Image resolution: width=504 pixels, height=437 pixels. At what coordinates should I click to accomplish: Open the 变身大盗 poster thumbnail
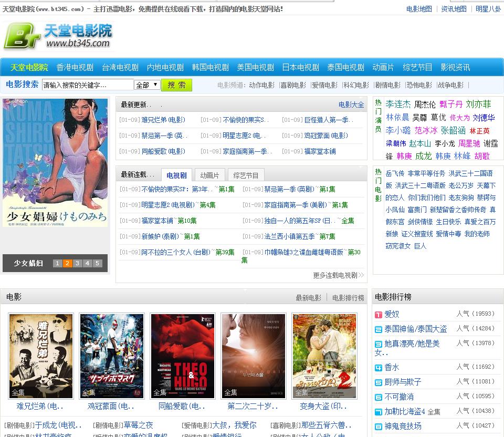324,356
